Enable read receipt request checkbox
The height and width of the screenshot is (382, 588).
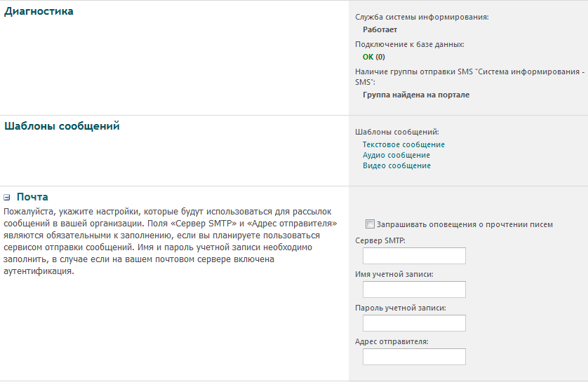click(x=370, y=224)
